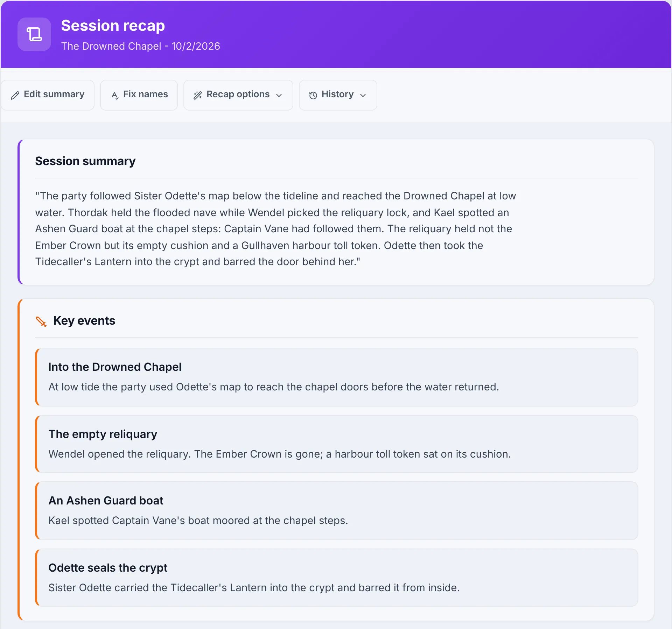Select 'The empty reliquary' event title

pos(103,434)
